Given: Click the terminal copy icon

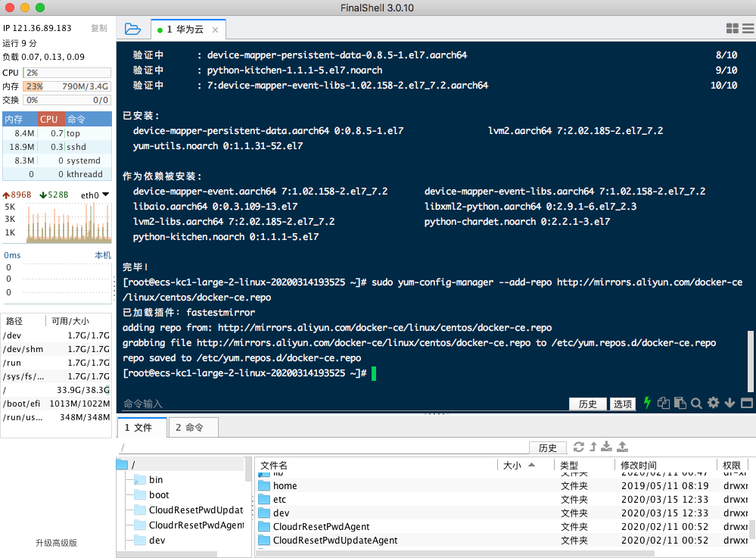Looking at the screenshot, I should (664, 403).
